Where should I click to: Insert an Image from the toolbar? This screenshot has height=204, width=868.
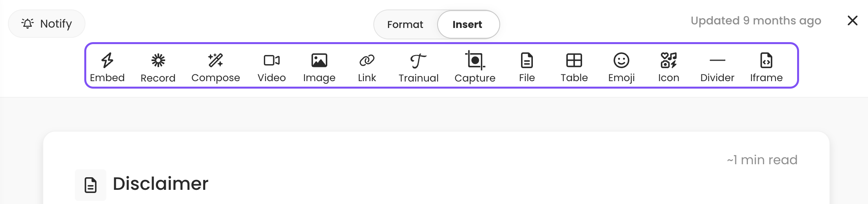click(x=319, y=67)
